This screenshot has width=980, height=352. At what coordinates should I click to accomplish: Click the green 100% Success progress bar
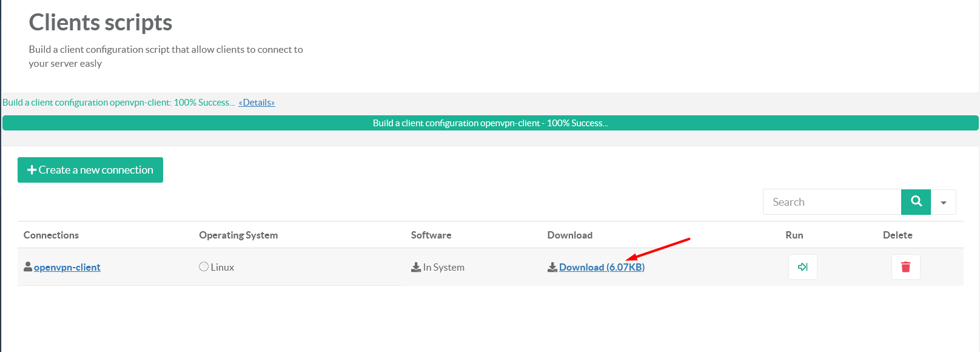490,123
